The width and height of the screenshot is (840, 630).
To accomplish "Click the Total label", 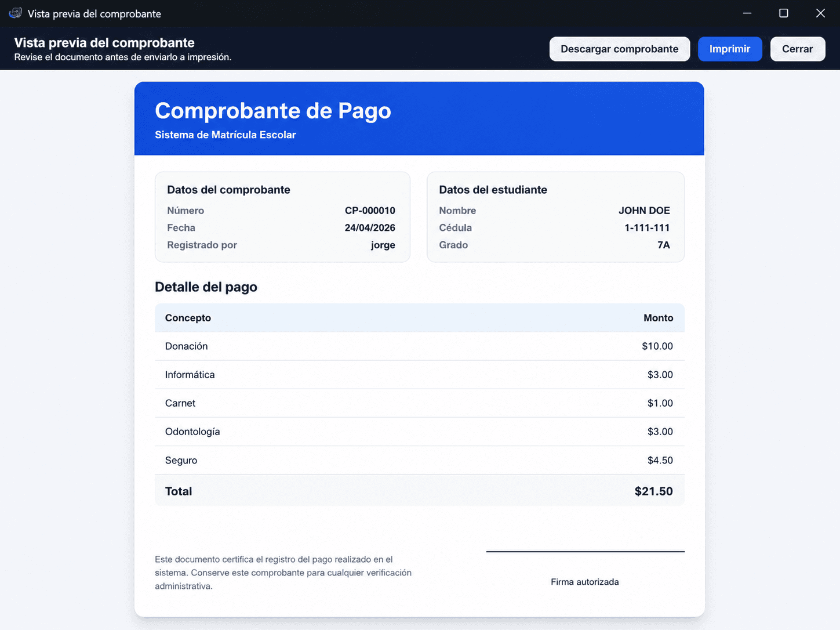I will pyautogui.click(x=179, y=491).
